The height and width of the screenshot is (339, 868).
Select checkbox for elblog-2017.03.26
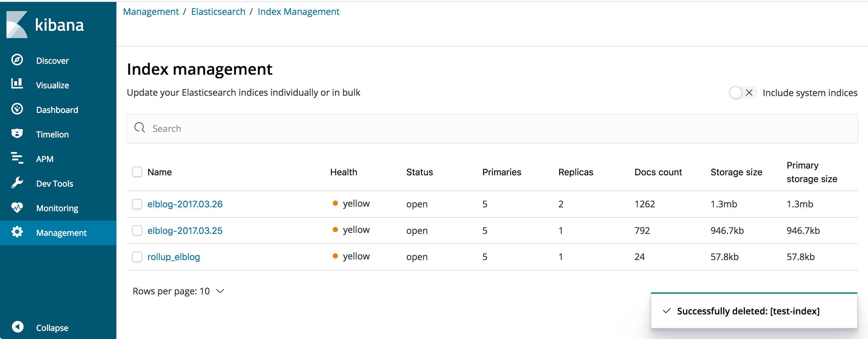click(x=137, y=204)
